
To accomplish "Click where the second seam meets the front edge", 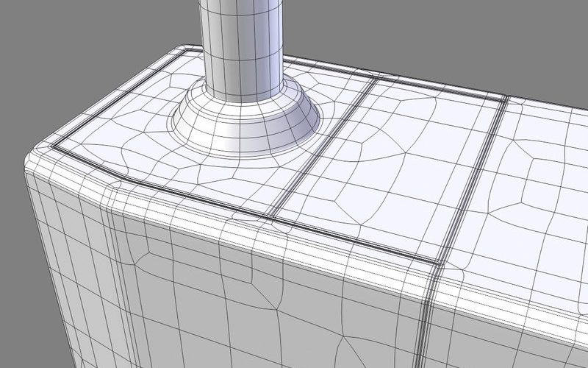I will click(441, 260).
